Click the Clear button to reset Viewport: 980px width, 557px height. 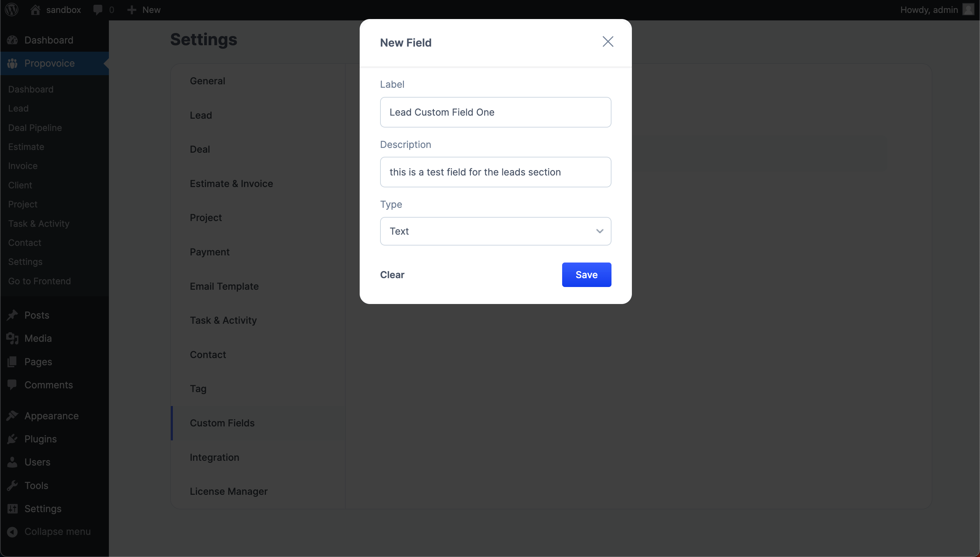[392, 274]
